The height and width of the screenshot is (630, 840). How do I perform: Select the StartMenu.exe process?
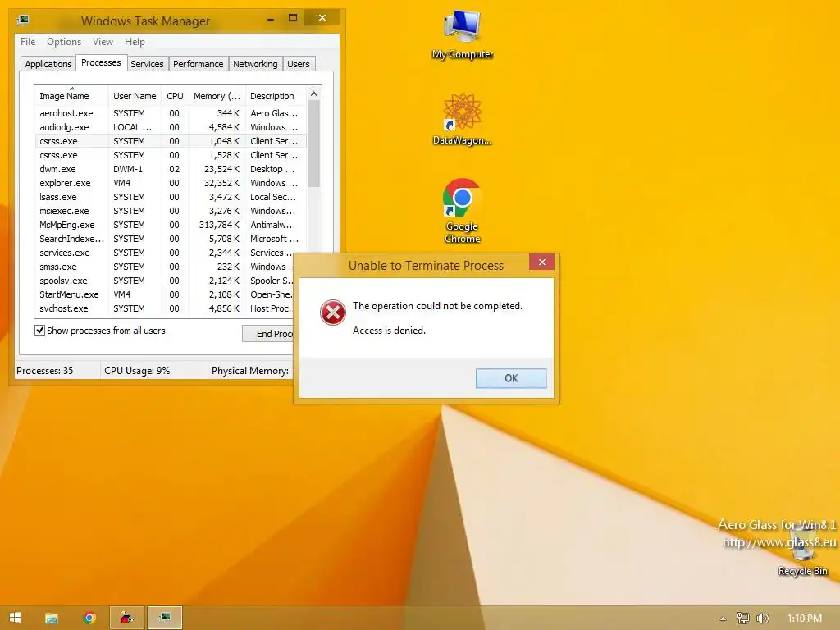pos(164,294)
